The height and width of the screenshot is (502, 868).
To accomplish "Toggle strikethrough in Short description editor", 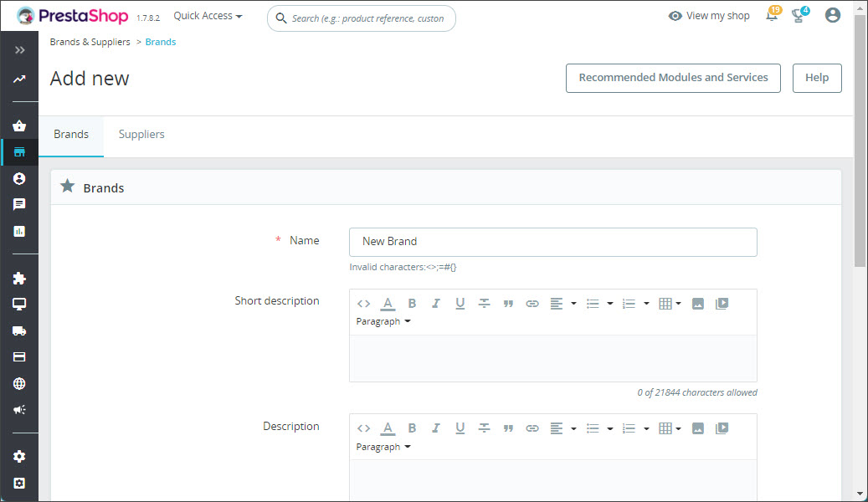I will 485,304.
